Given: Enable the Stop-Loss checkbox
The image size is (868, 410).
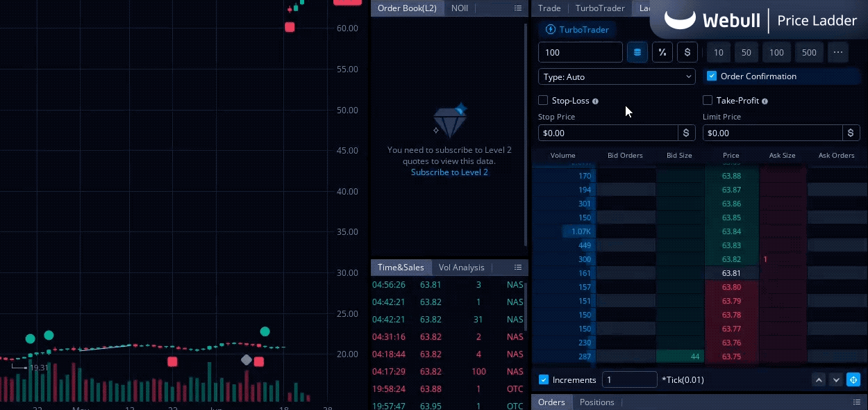Looking at the screenshot, I should click(543, 101).
